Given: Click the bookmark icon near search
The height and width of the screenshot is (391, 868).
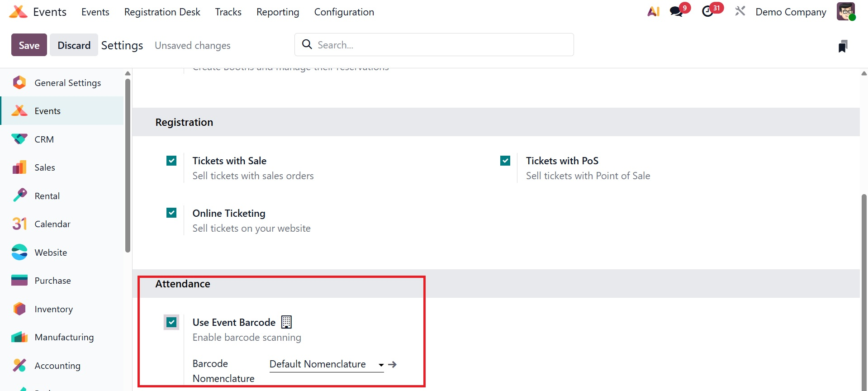Looking at the screenshot, I should coord(842,46).
